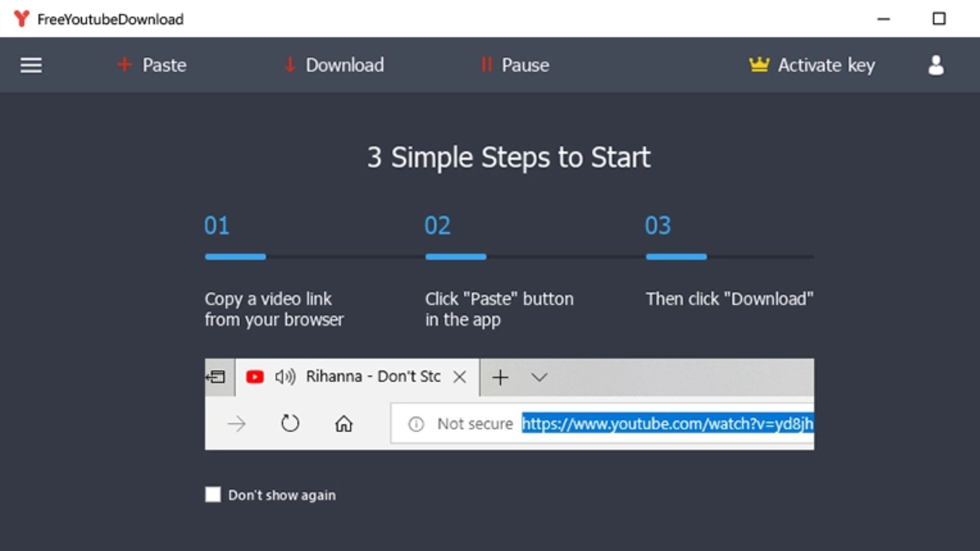Click the FreeYoutubeDownload title text
Viewport: 980px width, 551px height.
point(110,19)
